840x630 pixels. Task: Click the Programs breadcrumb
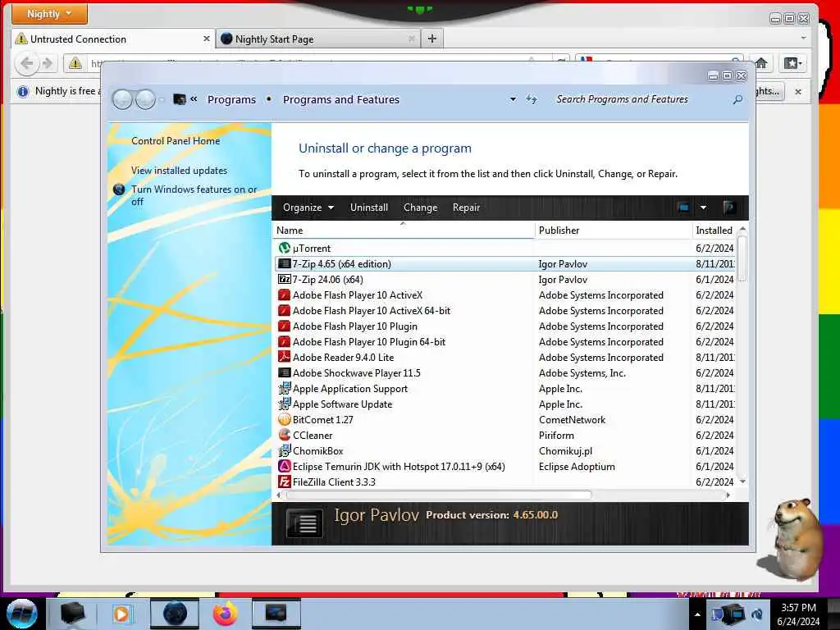tap(231, 99)
